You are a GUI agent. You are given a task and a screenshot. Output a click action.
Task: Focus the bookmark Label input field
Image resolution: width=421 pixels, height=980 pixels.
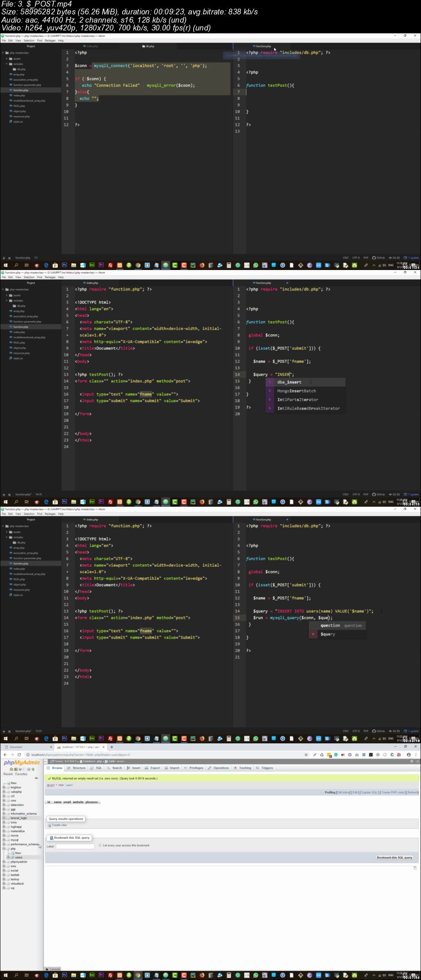point(75,846)
